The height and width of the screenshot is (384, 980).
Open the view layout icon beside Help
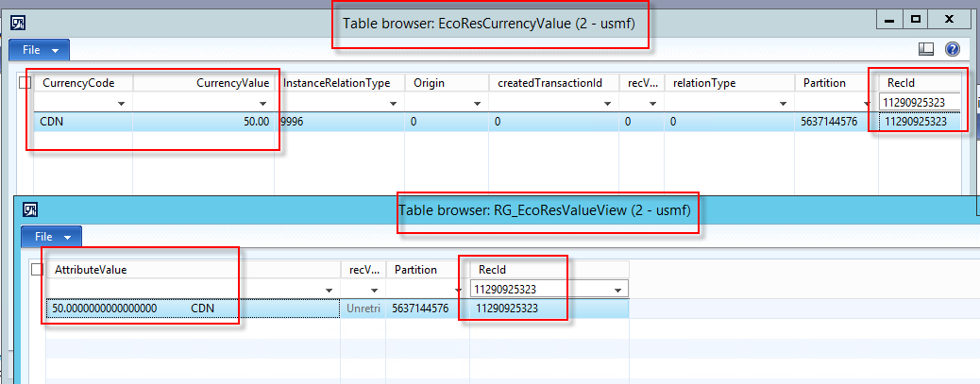click(926, 49)
